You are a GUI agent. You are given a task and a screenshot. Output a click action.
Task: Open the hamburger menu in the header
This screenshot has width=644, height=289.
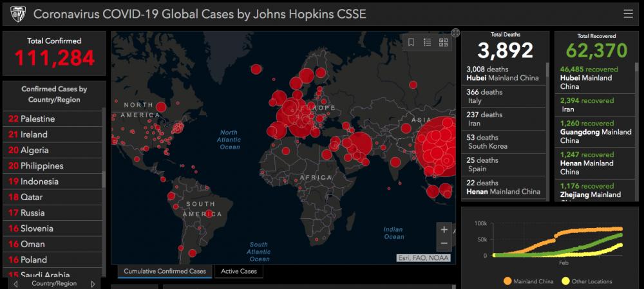tap(628, 14)
